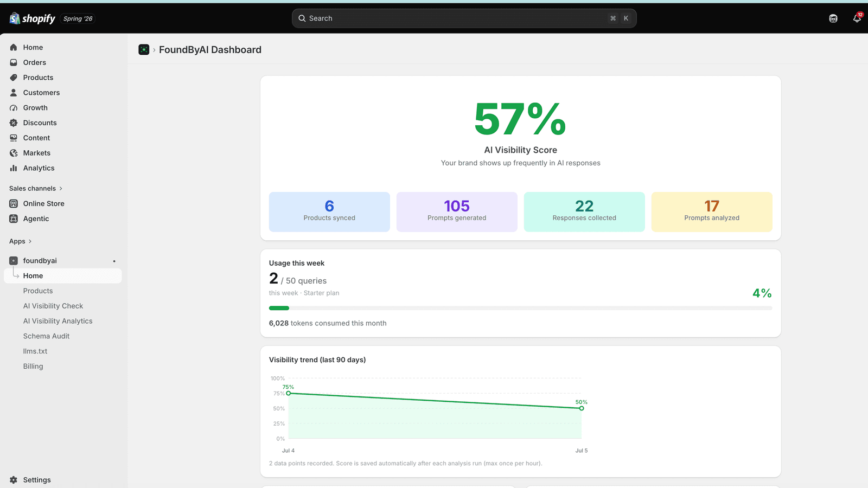Select foundbyai Home sub-item
This screenshot has height=488, width=868.
(63, 275)
